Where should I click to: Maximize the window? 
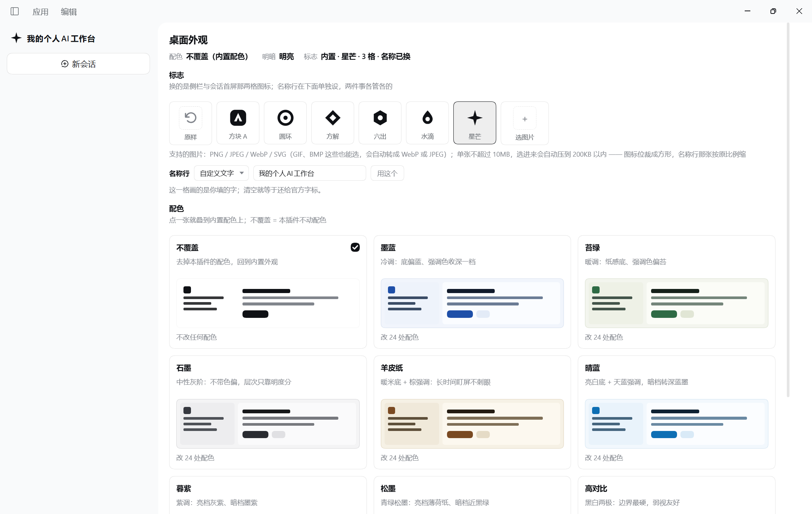pyautogui.click(x=773, y=11)
